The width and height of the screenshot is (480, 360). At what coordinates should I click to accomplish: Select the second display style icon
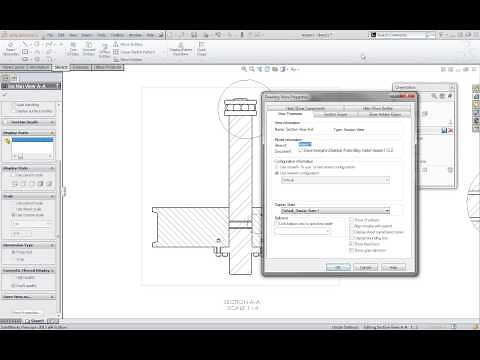(x=23, y=184)
